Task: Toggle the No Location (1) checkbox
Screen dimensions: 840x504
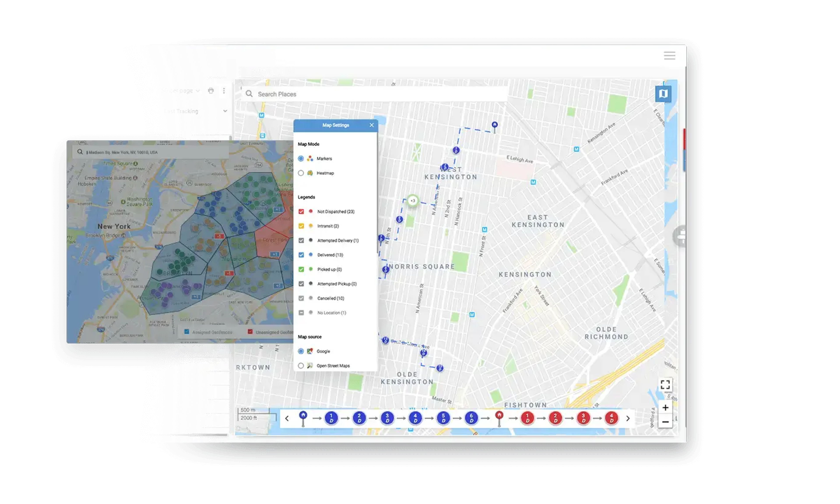Action: coord(301,312)
